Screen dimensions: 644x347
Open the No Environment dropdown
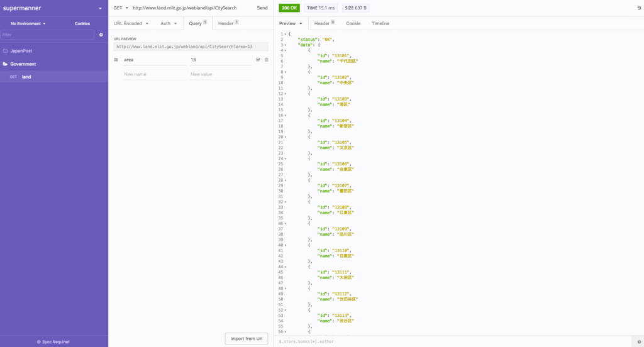(x=28, y=23)
